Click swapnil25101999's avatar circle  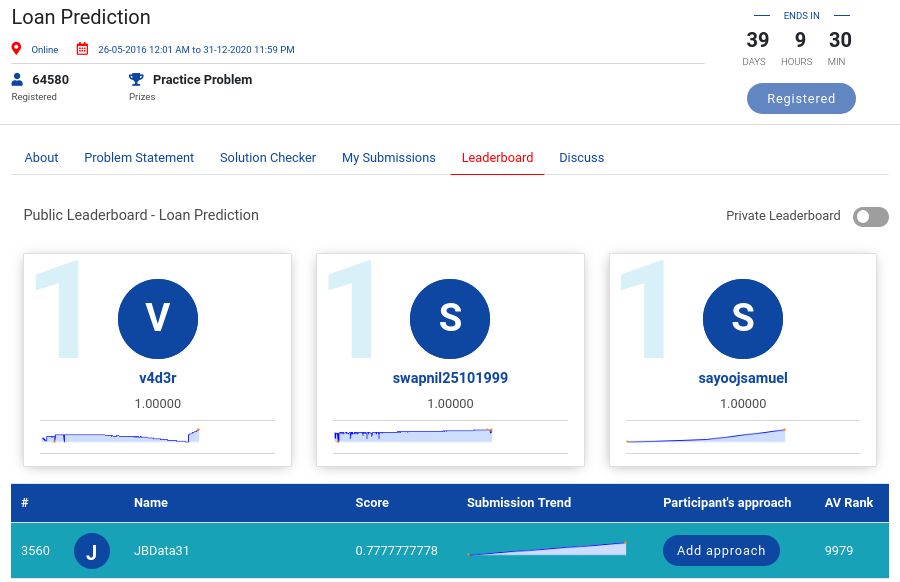point(450,318)
